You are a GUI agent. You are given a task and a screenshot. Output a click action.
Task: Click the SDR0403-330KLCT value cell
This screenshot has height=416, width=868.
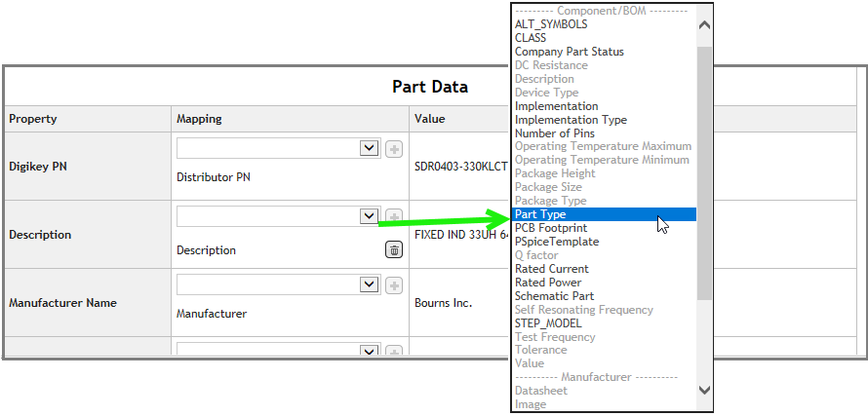(x=461, y=166)
